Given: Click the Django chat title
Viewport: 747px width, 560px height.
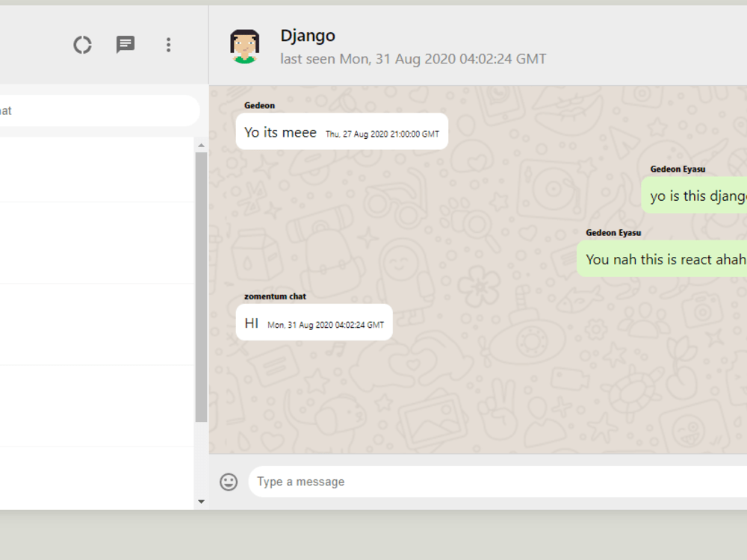Looking at the screenshot, I should pyautogui.click(x=308, y=36).
